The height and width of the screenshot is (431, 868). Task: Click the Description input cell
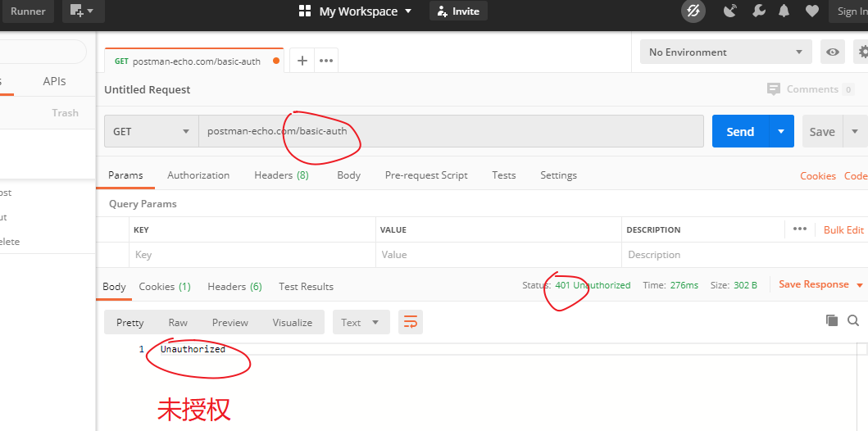point(744,255)
